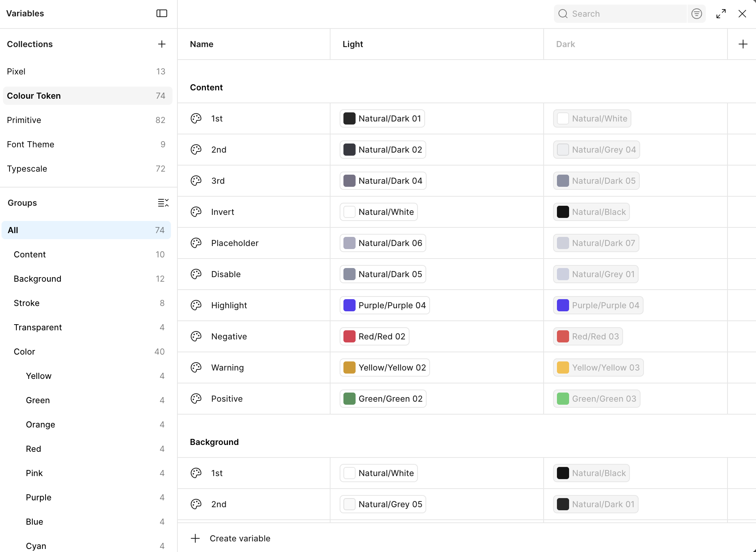Click the palette icon of the Invert row
Viewport: 756px width, 552px height.
coord(196,212)
